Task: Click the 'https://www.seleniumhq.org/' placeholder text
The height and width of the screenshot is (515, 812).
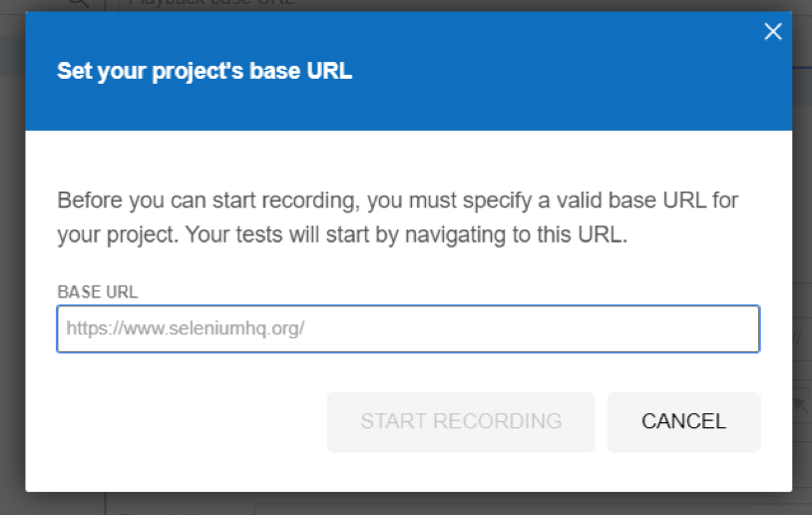Action: click(x=185, y=328)
